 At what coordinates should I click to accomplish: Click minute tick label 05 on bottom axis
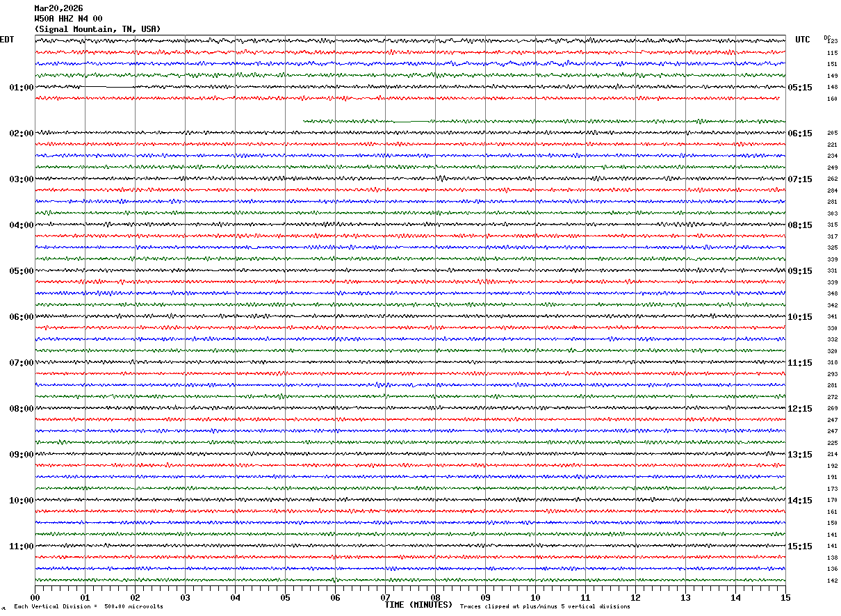click(x=285, y=597)
